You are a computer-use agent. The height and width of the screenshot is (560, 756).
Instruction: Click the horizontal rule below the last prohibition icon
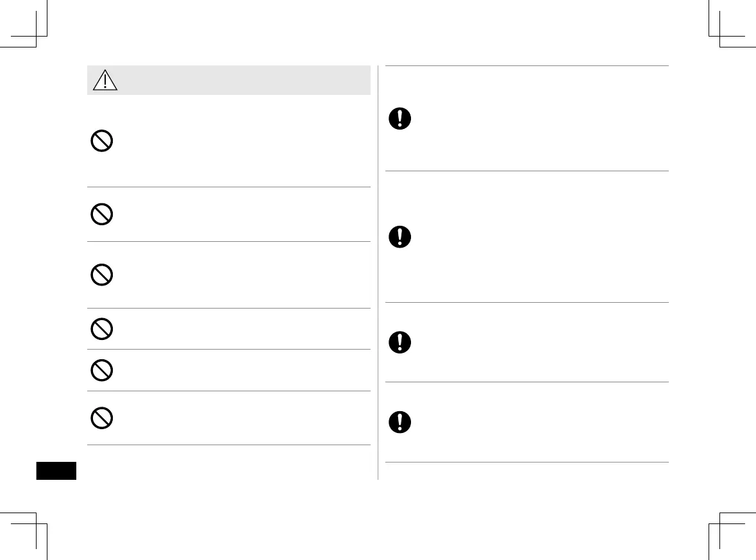click(x=228, y=445)
